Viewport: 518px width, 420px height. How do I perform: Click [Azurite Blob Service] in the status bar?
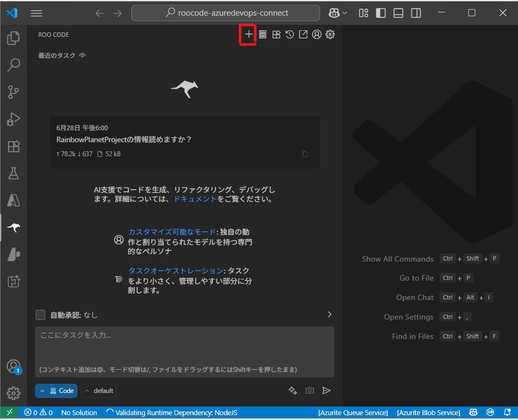pos(428,413)
